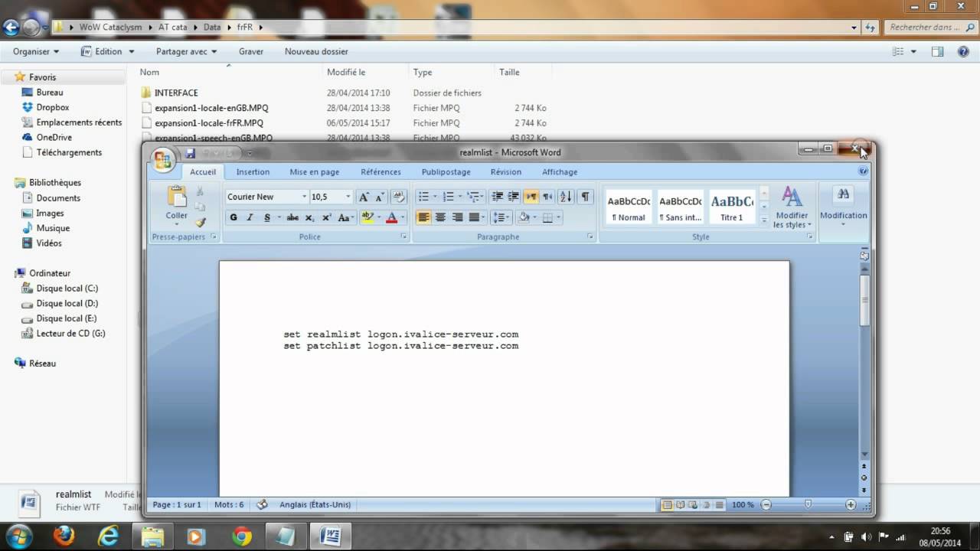Apply bold G formatting
980x551 pixels.
(234, 217)
